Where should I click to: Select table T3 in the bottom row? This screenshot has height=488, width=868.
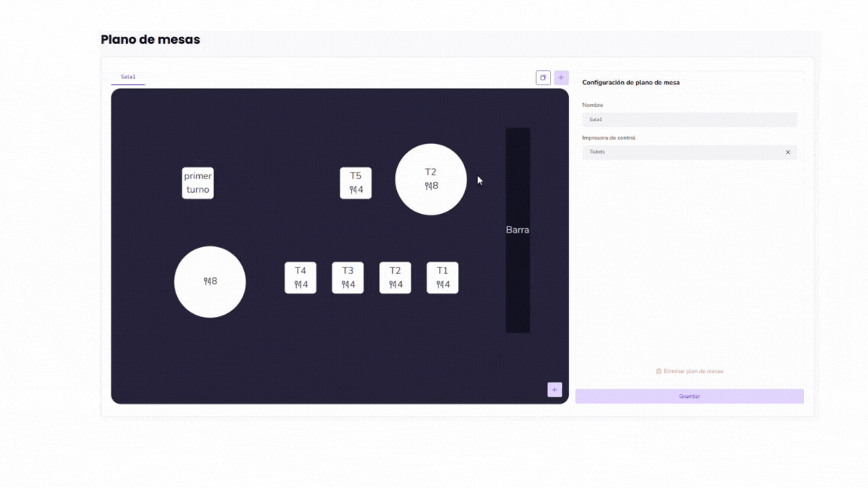coord(348,278)
